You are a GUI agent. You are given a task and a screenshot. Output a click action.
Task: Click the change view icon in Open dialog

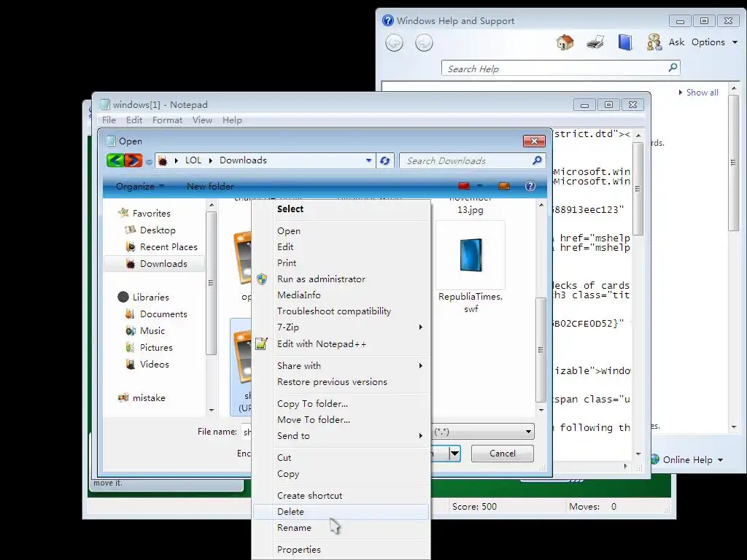[464, 186]
